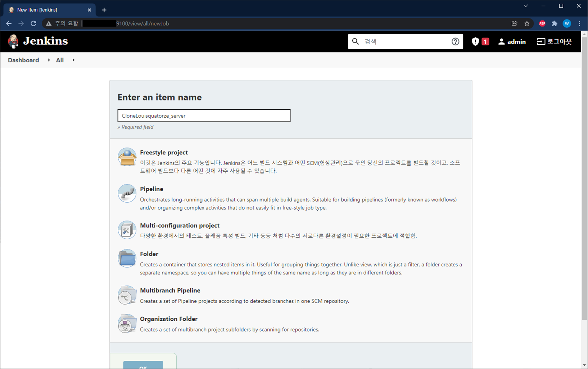The height and width of the screenshot is (369, 588).
Task: Open the All view breadcrumb
Action: [x=60, y=60]
